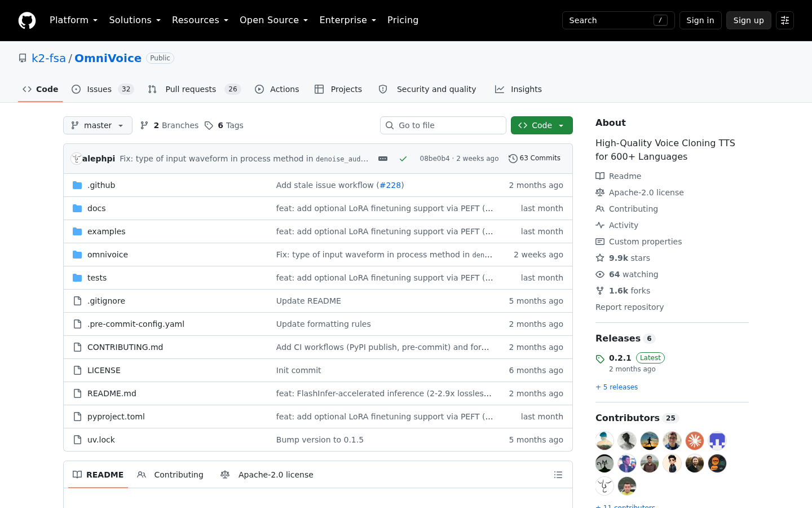Select the Contributing tab below file list
Screen dimensions: 812x508
click(x=170, y=475)
